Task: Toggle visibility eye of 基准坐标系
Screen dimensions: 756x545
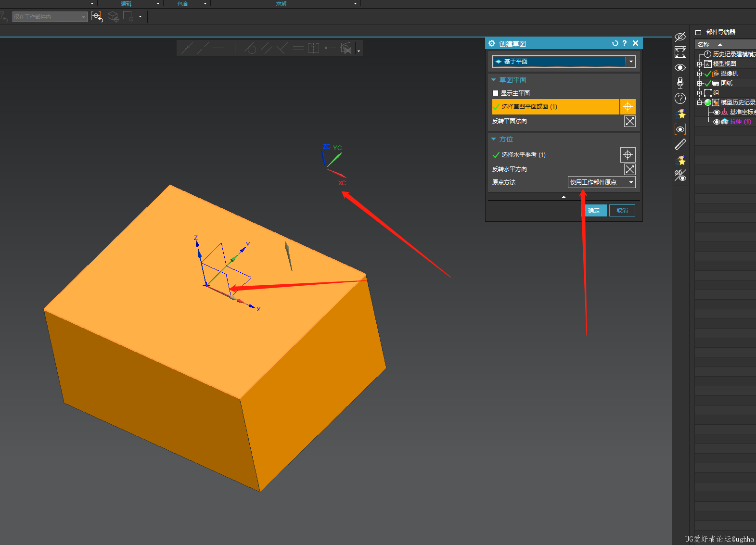Action: pyautogui.click(x=717, y=112)
